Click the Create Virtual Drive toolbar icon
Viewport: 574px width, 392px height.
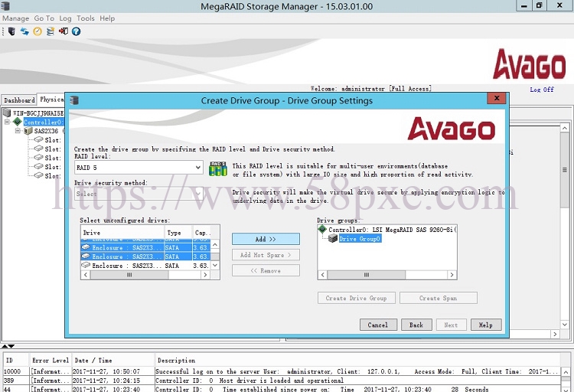click(x=51, y=31)
